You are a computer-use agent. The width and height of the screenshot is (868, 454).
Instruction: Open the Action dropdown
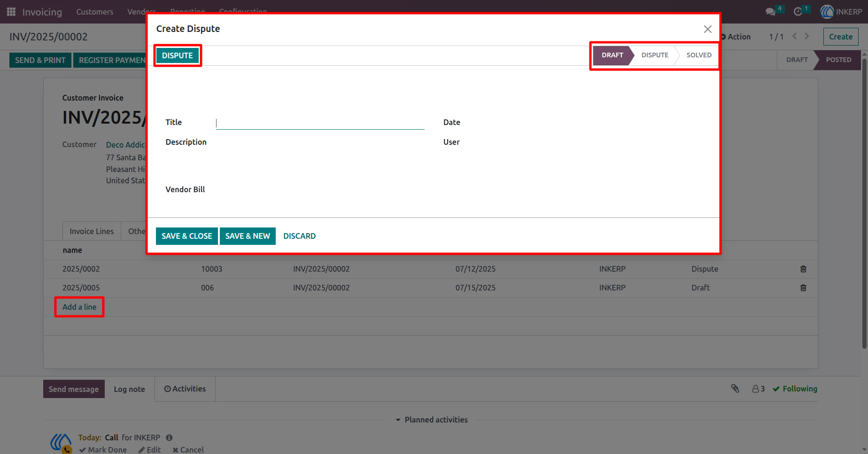coord(736,37)
